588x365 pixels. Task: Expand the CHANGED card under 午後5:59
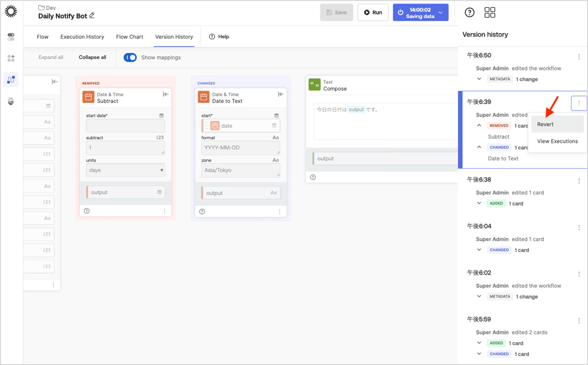[x=479, y=353]
